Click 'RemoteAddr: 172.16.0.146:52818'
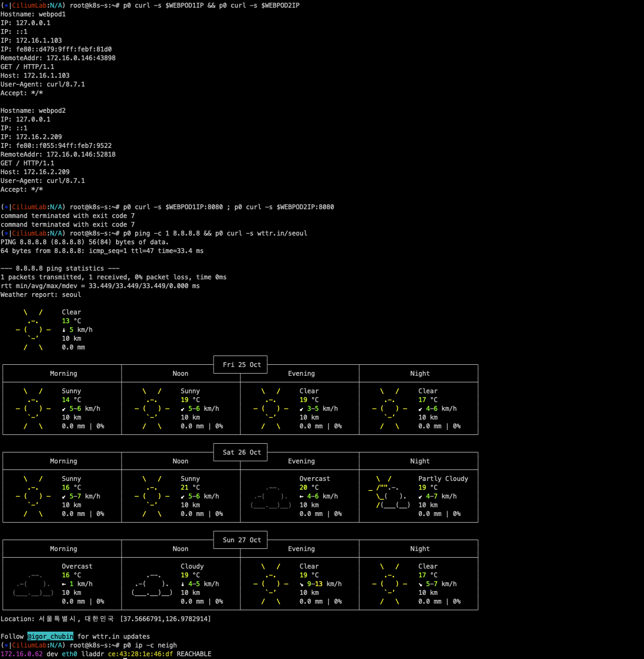The height and width of the screenshot is (659, 644). point(58,154)
